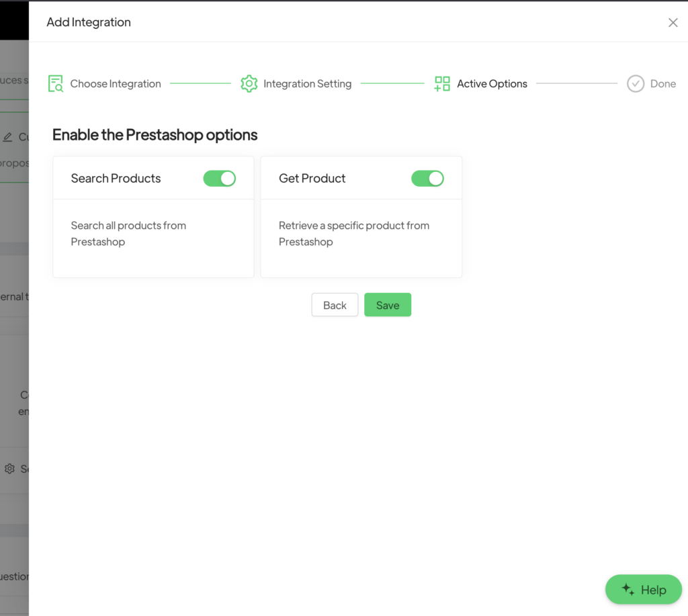Click the Integration Setting gear icon

249,84
